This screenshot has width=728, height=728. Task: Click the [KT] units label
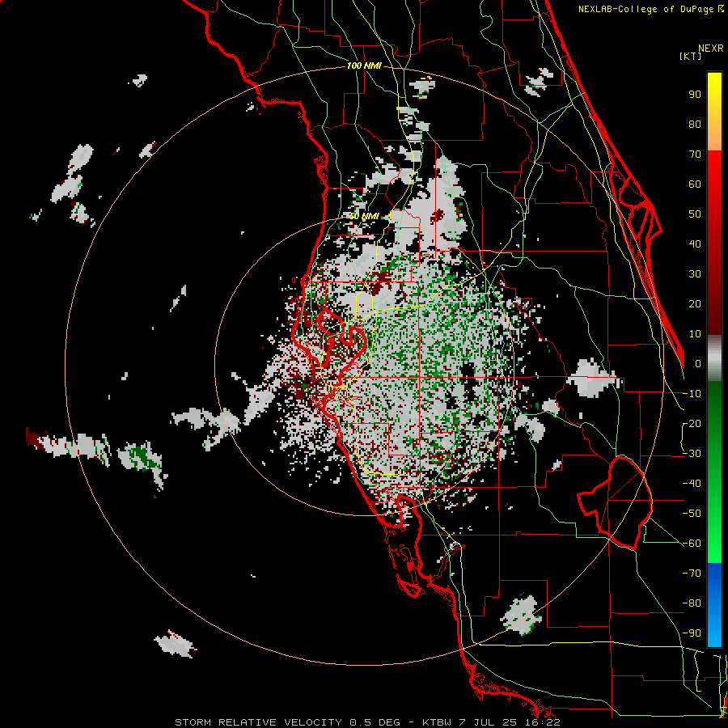coord(691,56)
